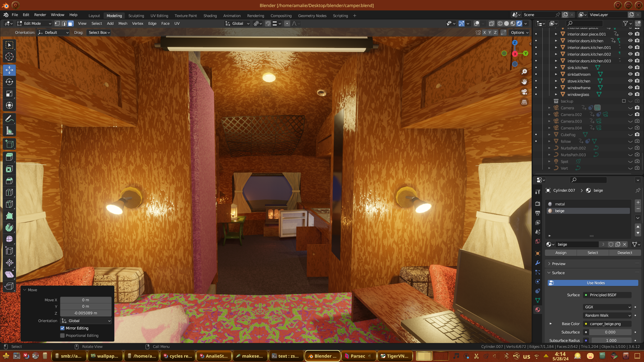Activate the Measure tool
Screen dimensions: 644x362
coord(9,131)
